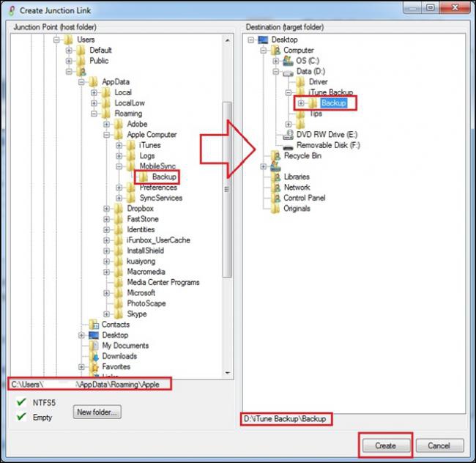Select the Media Center Programs label
Image resolution: width=476 pixels, height=463 pixels.
[x=163, y=282]
